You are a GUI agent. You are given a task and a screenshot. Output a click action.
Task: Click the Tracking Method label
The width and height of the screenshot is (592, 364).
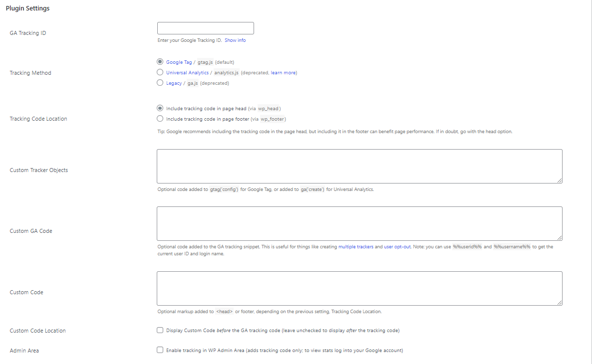pyautogui.click(x=30, y=73)
